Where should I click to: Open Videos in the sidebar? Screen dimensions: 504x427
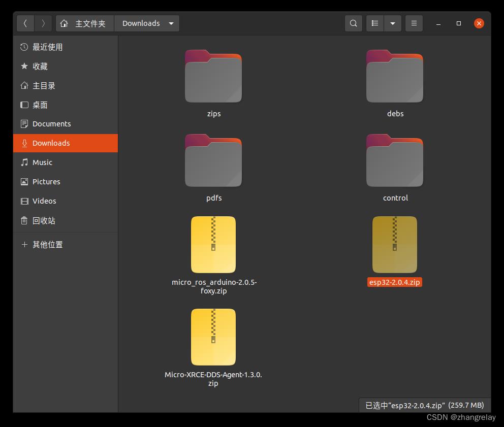click(x=66, y=201)
